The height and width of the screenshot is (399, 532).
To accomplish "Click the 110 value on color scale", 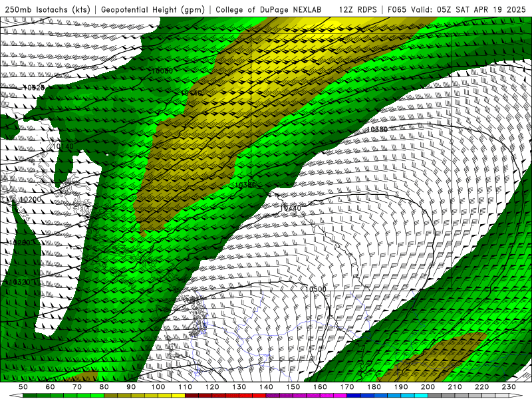I will (186, 387).
